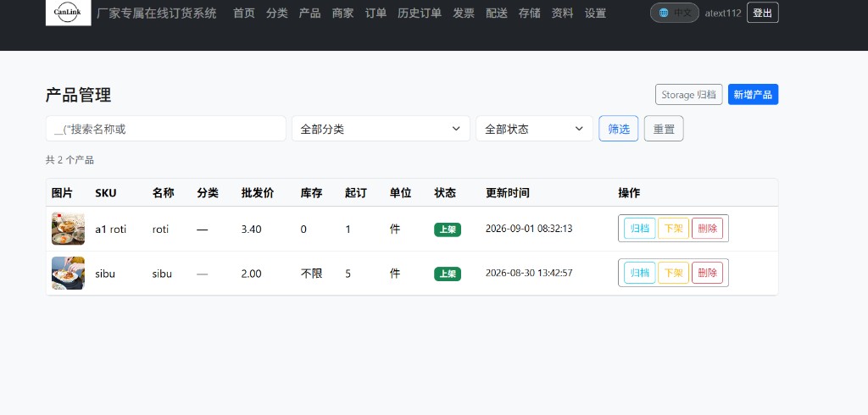Click the 产品管理 page heading
This screenshot has height=415, width=868.
pyautogui.click(x=78, y=95)
